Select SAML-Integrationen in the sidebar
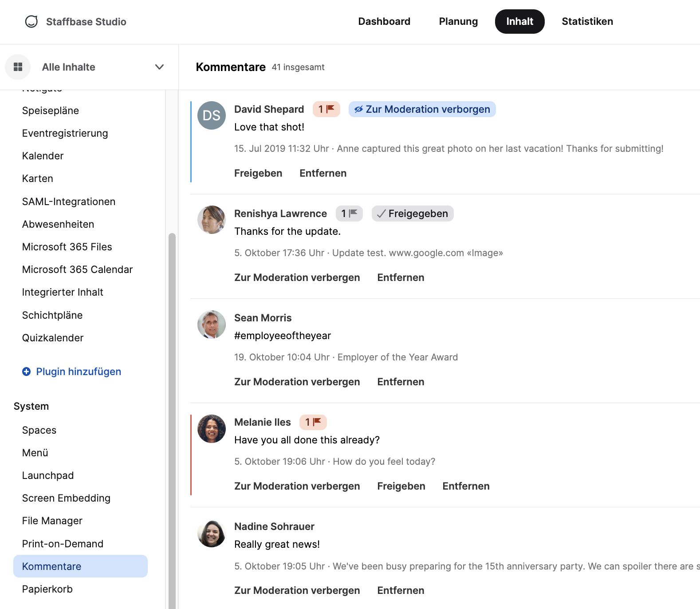 point(69,202)
